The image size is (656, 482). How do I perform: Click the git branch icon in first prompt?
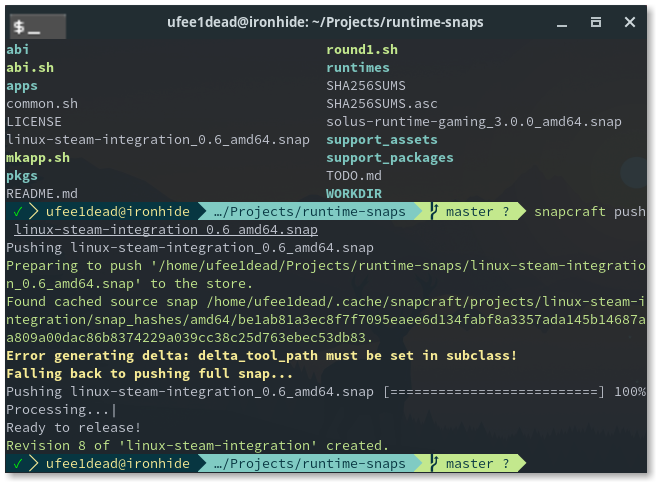pyautogui.click(x=435, y=211)
